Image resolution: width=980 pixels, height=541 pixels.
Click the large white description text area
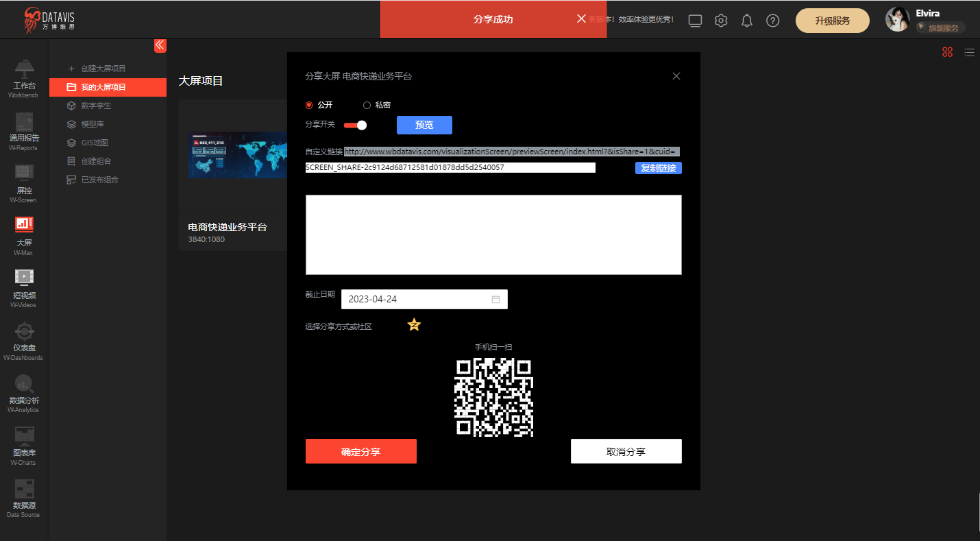493,235
